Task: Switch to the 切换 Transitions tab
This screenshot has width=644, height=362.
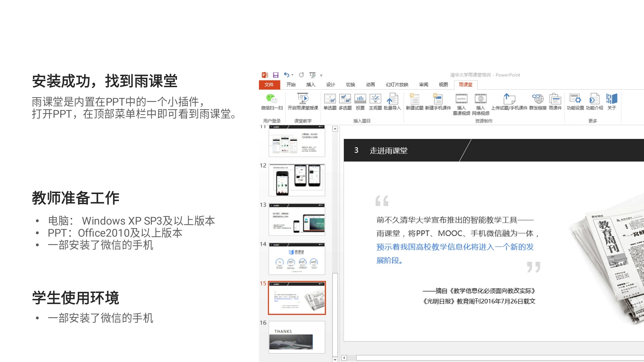Action: (351, 85)
